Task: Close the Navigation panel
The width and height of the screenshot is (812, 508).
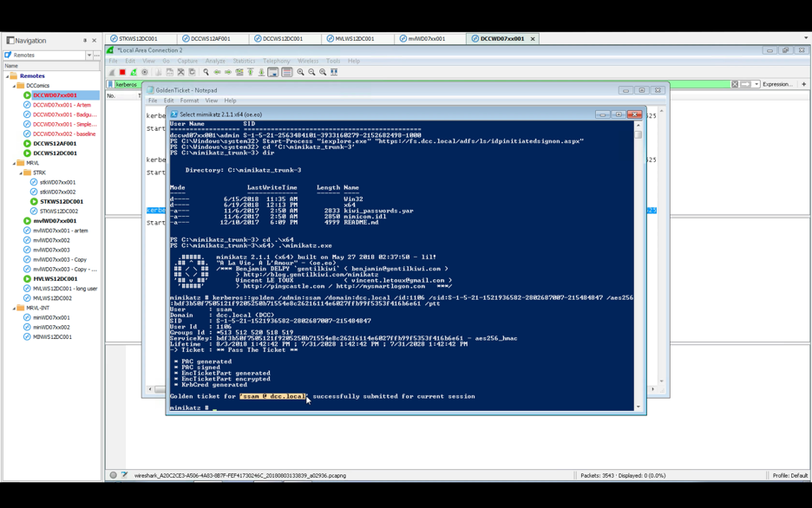Action: pos(95,41)
